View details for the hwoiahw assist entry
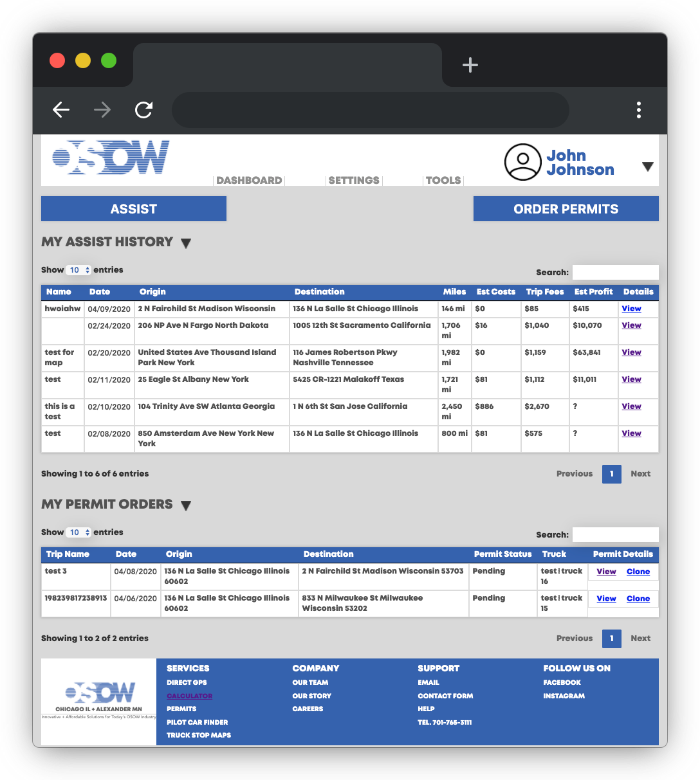 point(631,309)
